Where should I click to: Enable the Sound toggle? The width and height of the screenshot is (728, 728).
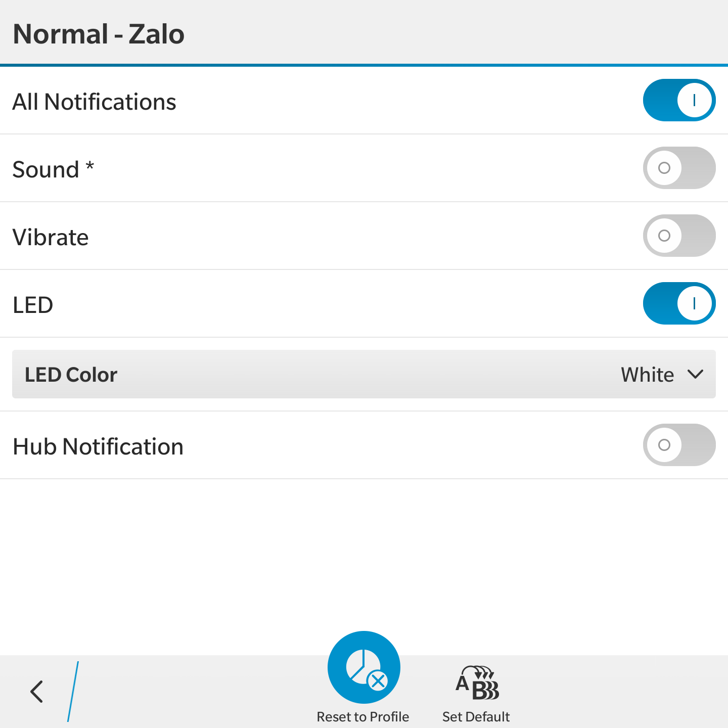(x=679, y=168)
